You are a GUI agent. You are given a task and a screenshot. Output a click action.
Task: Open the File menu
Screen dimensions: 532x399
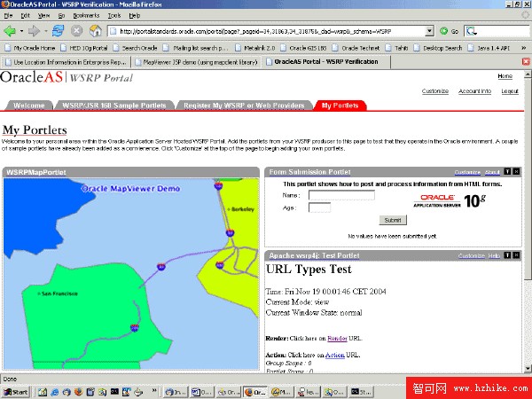[8, 16]
